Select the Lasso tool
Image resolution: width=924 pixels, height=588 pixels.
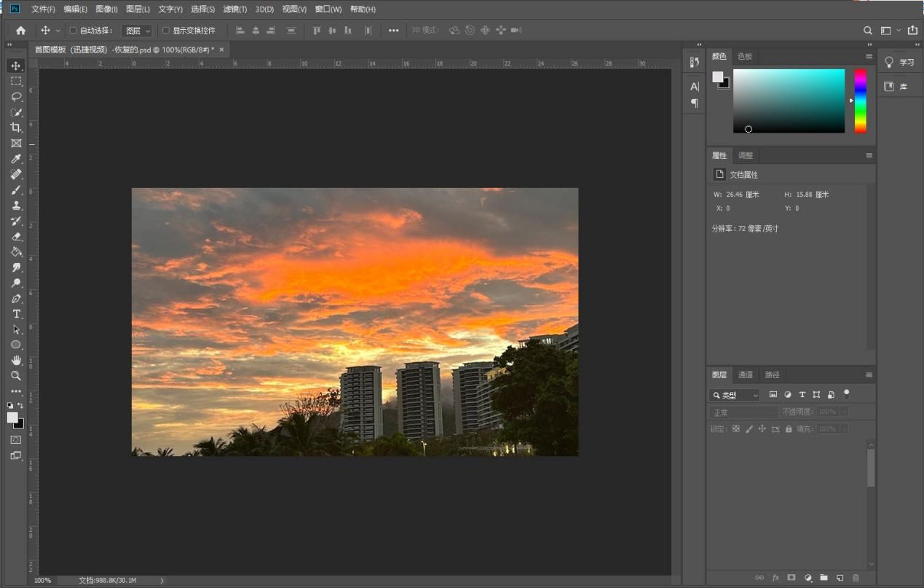click(16, 96)
